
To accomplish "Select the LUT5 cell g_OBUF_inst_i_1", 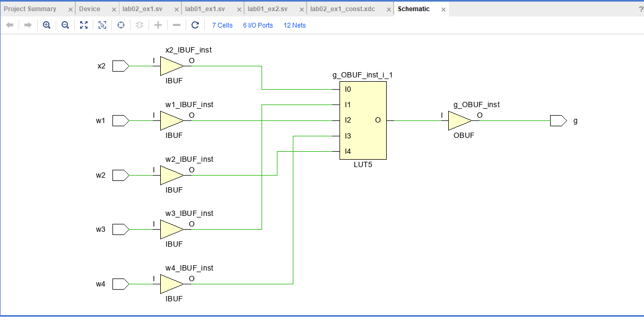I will [x=363, y=119].
